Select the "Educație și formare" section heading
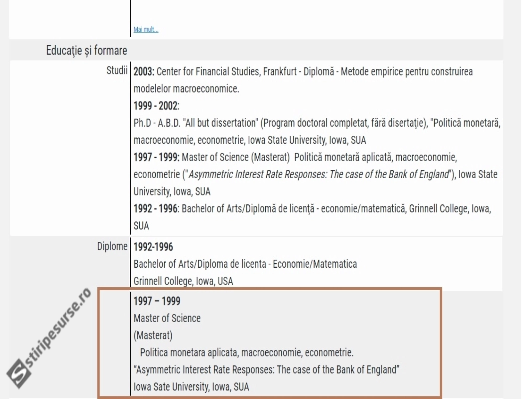The height and width of the screenshot is (399, 532). tap(86, 51)
